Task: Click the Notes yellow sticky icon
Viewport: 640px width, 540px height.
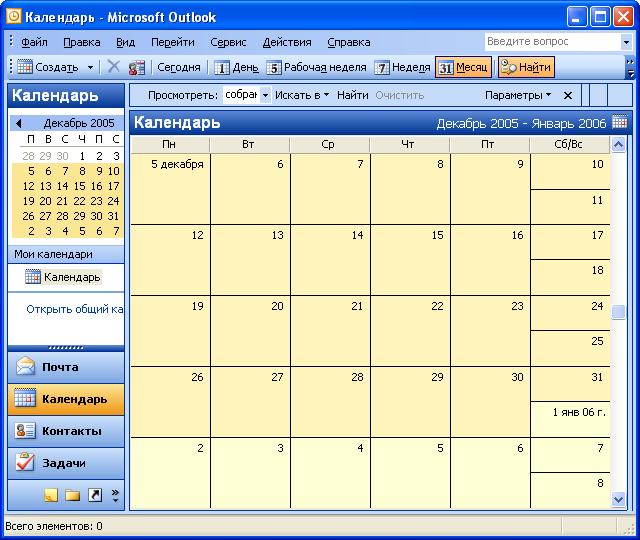Action: coord(51,495)
